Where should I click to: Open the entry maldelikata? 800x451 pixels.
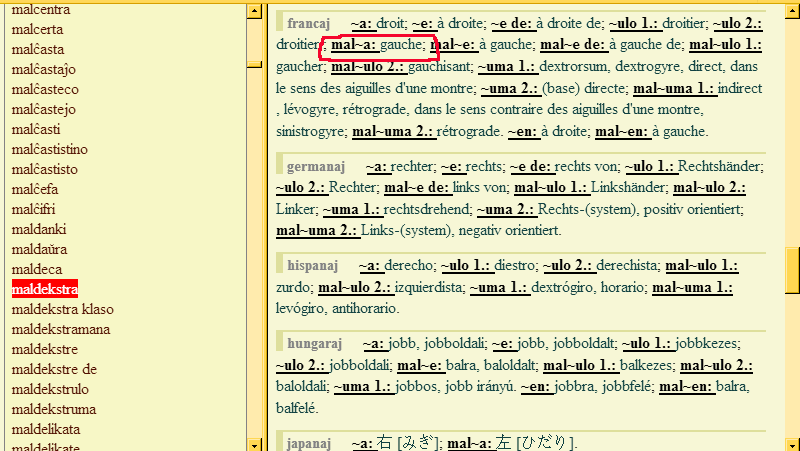pyautogui.click(x=46, y=429)
